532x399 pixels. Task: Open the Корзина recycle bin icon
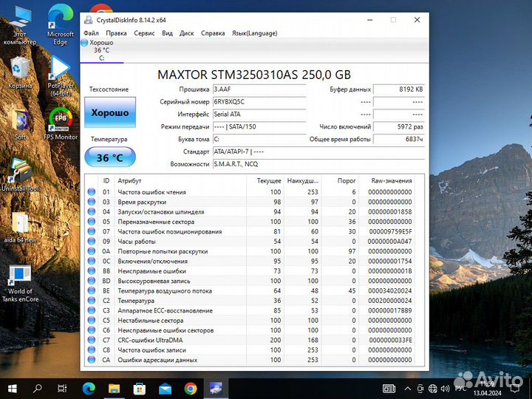pos(20,73)
